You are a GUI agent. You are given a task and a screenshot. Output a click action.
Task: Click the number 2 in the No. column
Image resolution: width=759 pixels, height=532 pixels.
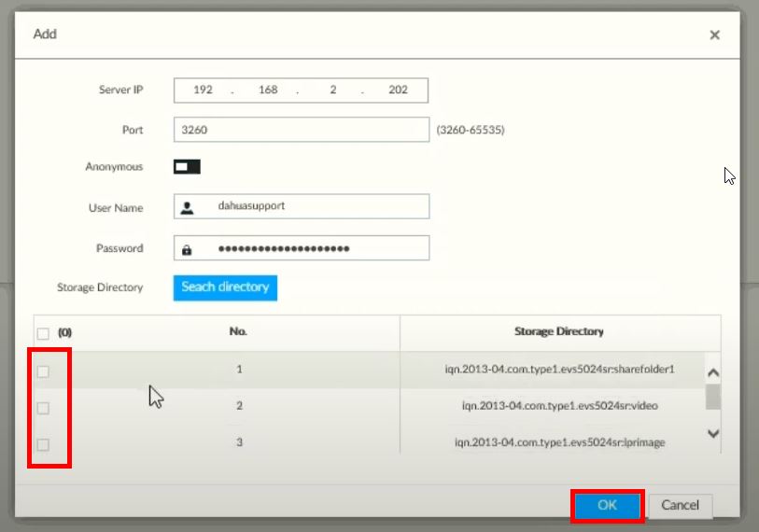[239, 406]
